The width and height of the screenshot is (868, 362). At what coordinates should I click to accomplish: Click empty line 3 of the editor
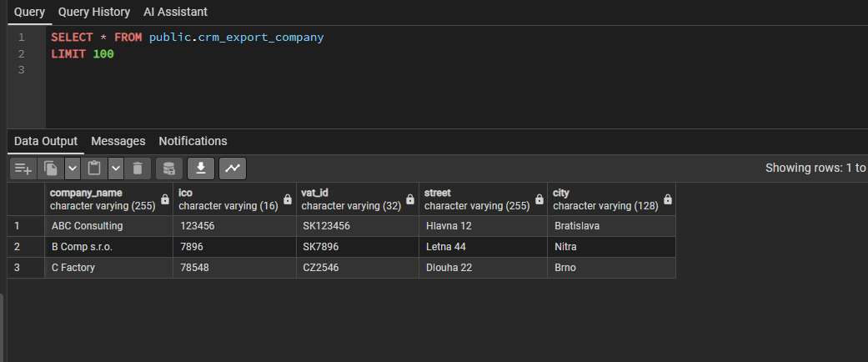[x=457, y=70]
